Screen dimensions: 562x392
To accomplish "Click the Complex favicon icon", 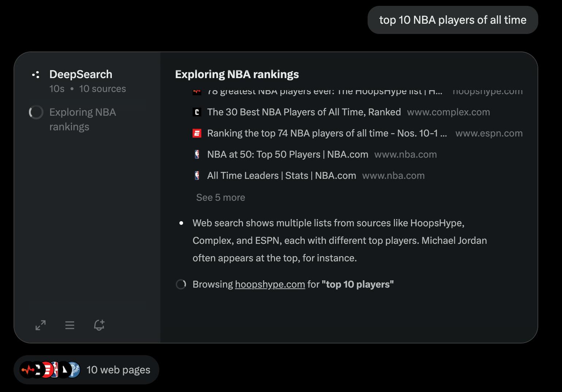I will 197,112.
